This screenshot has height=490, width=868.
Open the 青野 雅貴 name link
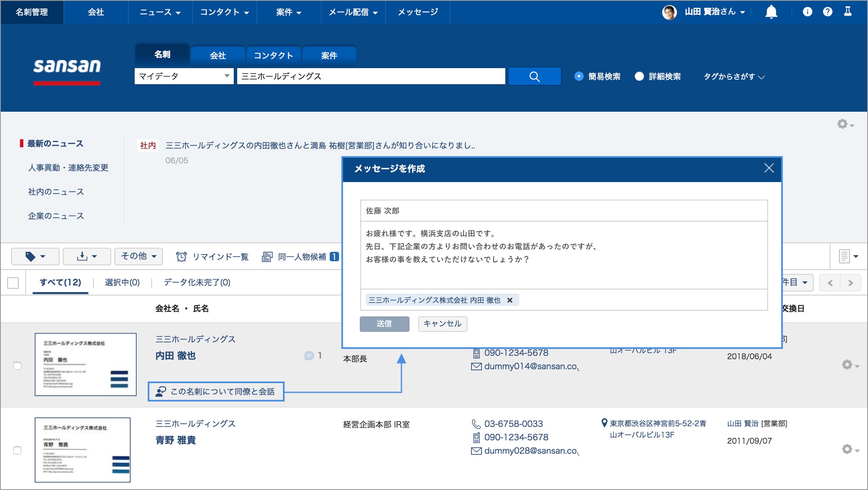(x=176, y=440)
